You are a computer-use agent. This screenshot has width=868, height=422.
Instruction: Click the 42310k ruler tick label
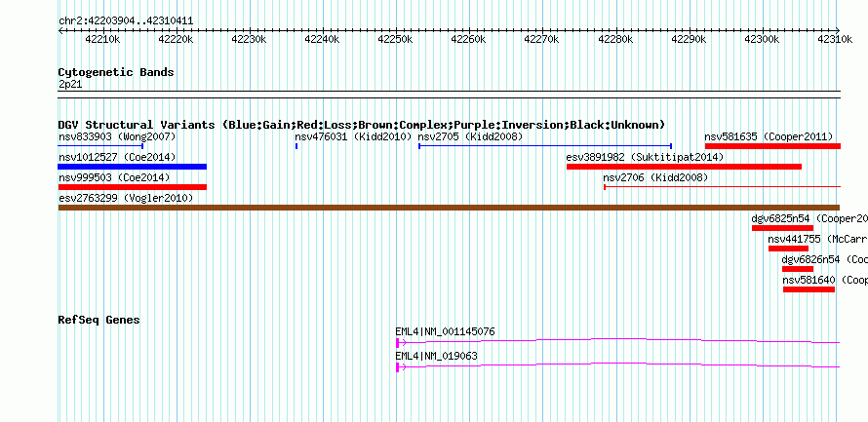834,39
